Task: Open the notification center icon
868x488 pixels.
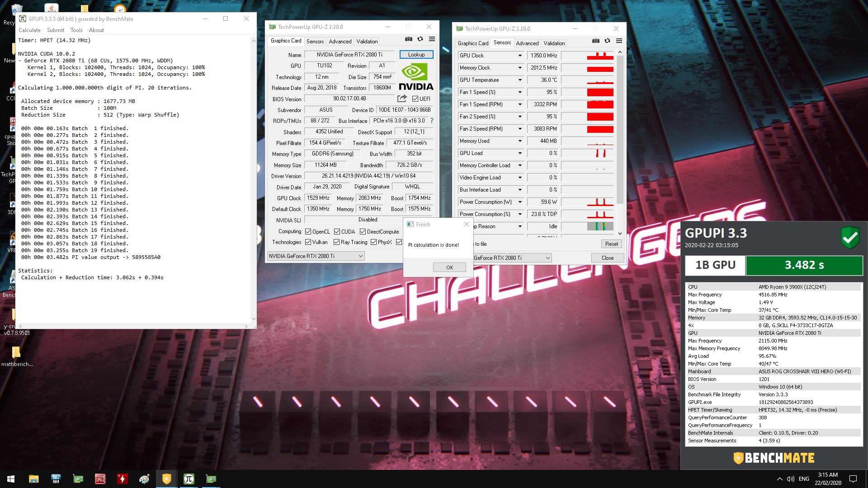Action: [x=853, y=479]
